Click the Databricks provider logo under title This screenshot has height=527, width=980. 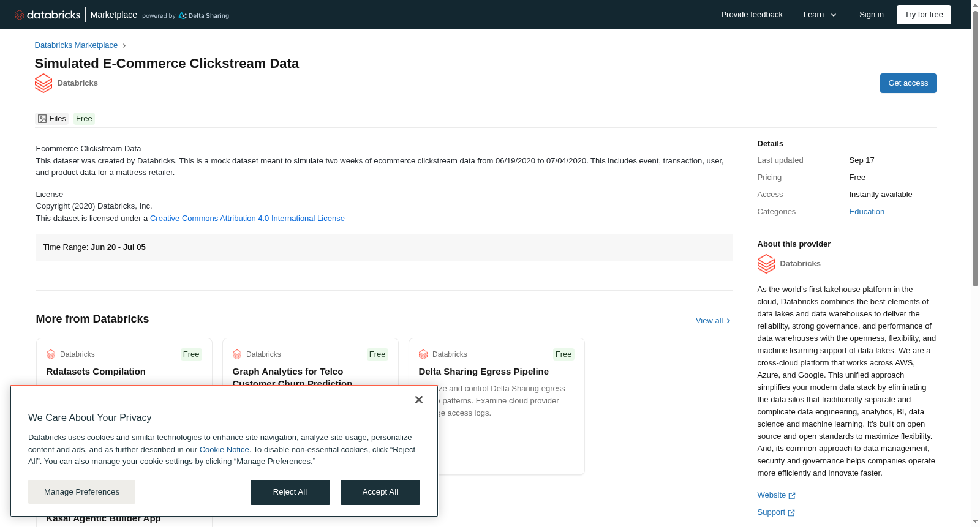[43, 83]
